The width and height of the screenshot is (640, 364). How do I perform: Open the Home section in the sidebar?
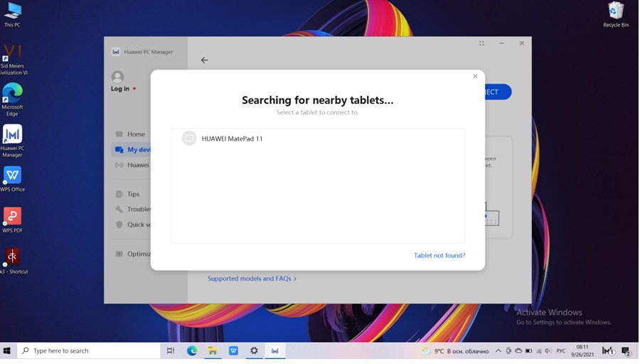tap(135, 134)
